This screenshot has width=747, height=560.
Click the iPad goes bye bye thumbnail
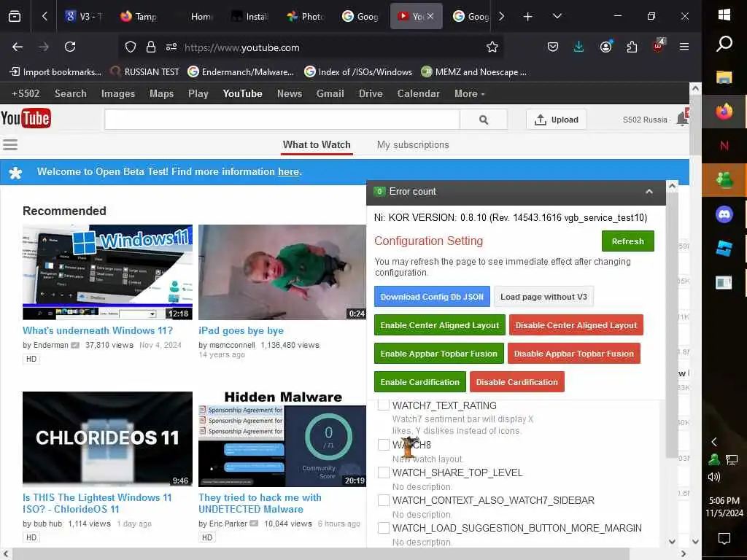(x=282, y=272)
